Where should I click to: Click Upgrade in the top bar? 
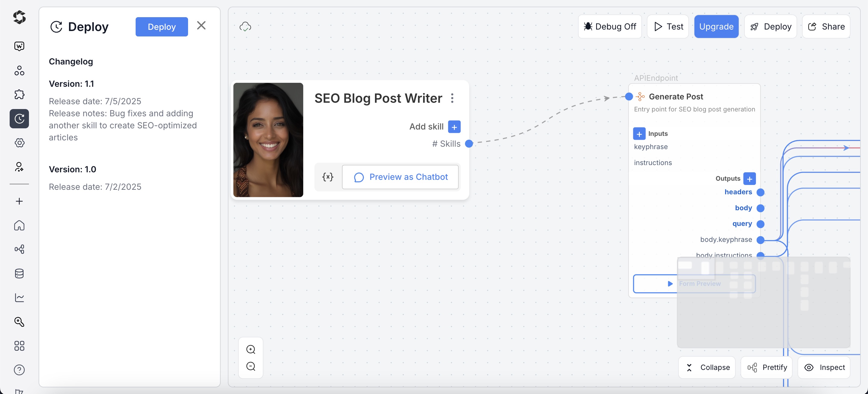tap(716, 26)
